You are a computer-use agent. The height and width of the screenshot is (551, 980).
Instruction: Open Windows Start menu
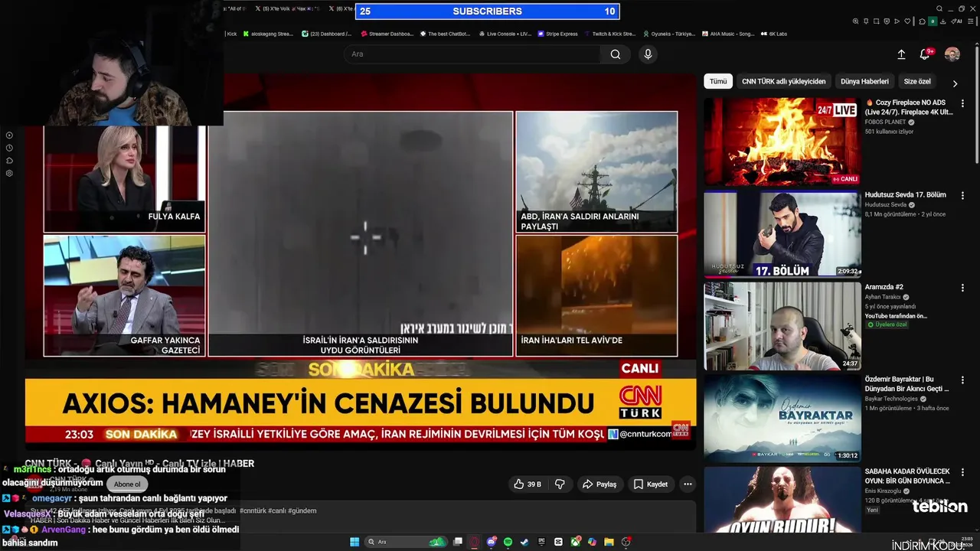coord(354,542)
